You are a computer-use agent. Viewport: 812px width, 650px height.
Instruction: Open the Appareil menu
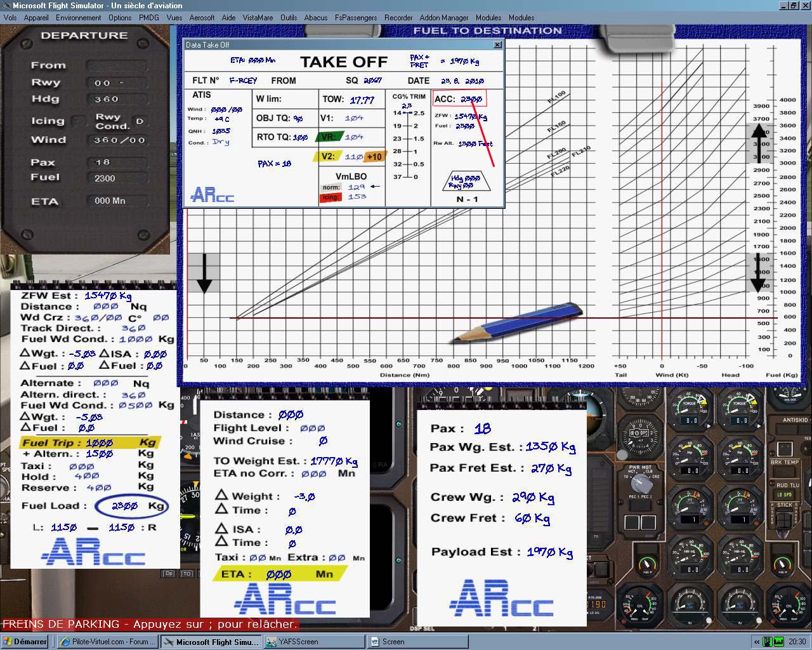(x=36, y=18)
